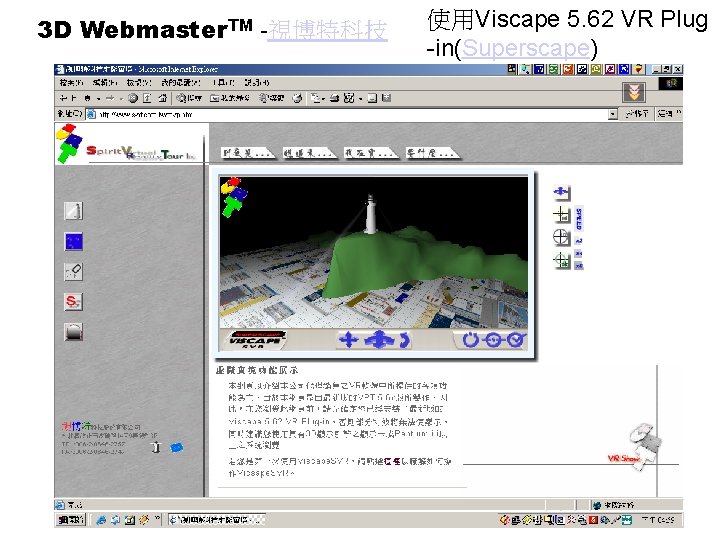Viewport: 720px width, 540px height.
Task: Expand the Forward history dropdown arrow
Action: [x=121, y=98]
